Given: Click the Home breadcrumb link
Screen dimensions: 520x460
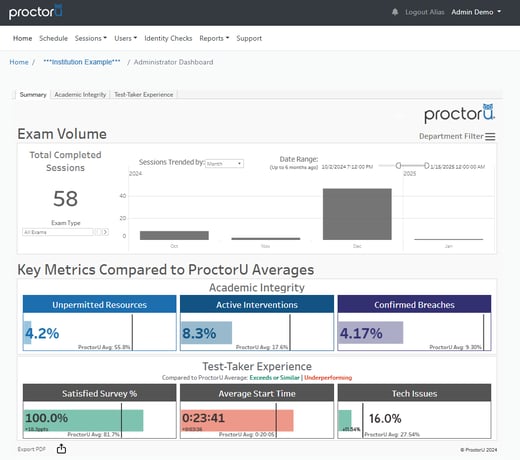Looking at the screenshot, I should pyautogui.click(x=19, y=62).
